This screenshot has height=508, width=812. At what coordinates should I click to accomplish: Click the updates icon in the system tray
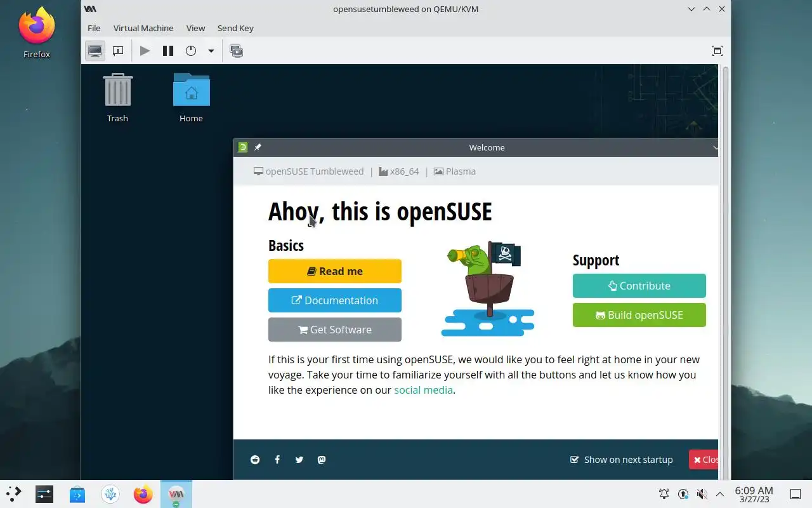tap(683, 494)
